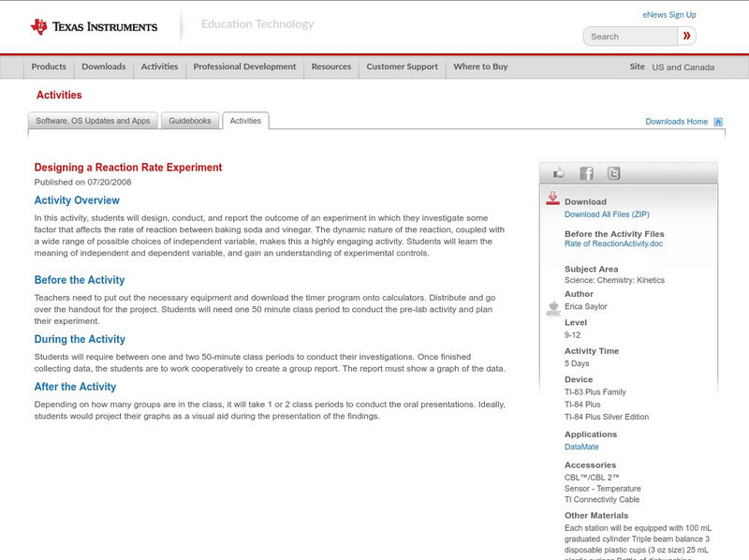The image size is (749, 560).
Task: Click the search submit arrow button
Action: (x=686, y=36)
